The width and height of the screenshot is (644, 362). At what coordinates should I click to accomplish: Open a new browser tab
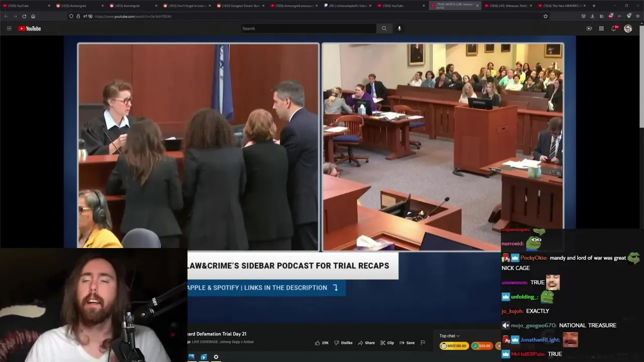click(x=594, y=6)
